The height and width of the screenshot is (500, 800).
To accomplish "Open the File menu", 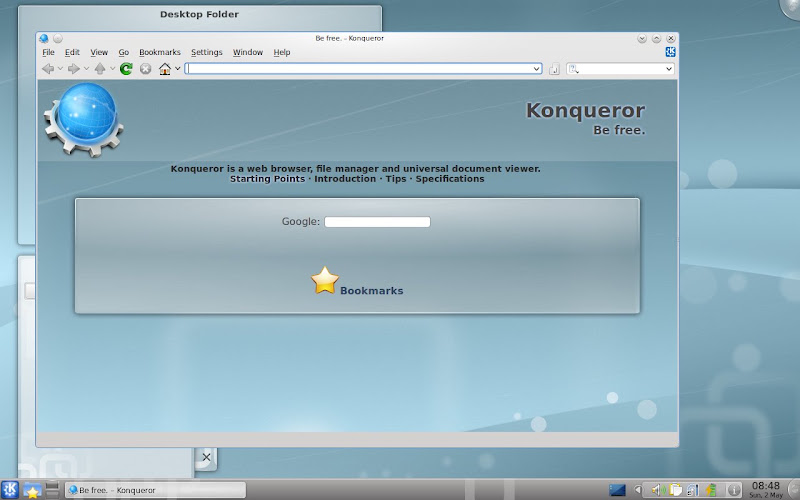I will click(48, 52).
